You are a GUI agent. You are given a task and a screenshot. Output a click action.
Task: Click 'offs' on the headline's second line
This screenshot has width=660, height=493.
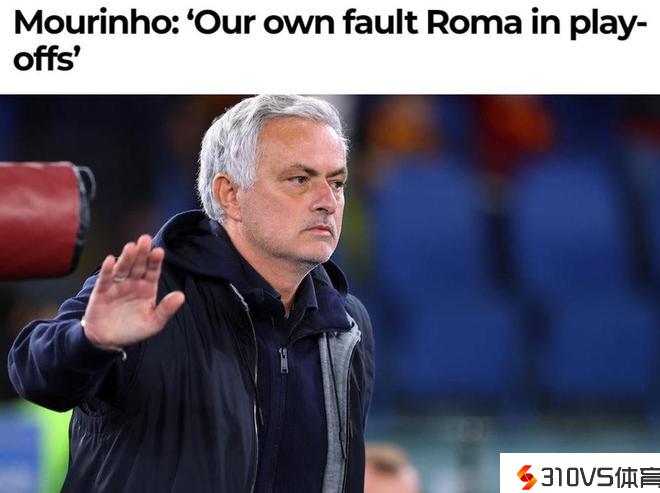pos(44,58)
